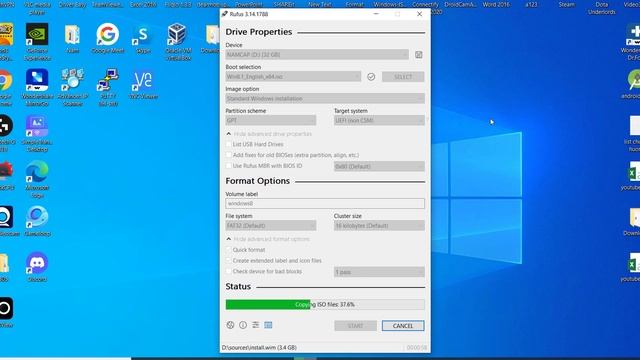Image resolution: width=640 pixels, height=360 pixels.
Task: Launch PuTTY desktop shortcut
Action: [x=108, y=87]
